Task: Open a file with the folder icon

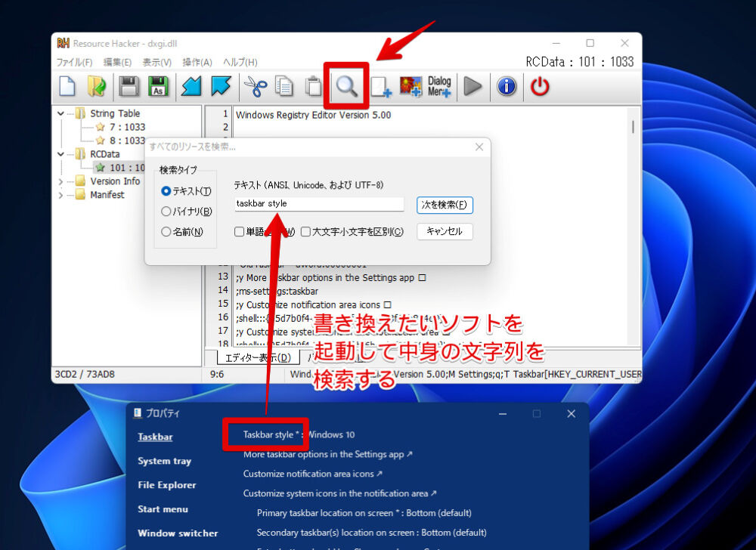Action: click(97, 87)
